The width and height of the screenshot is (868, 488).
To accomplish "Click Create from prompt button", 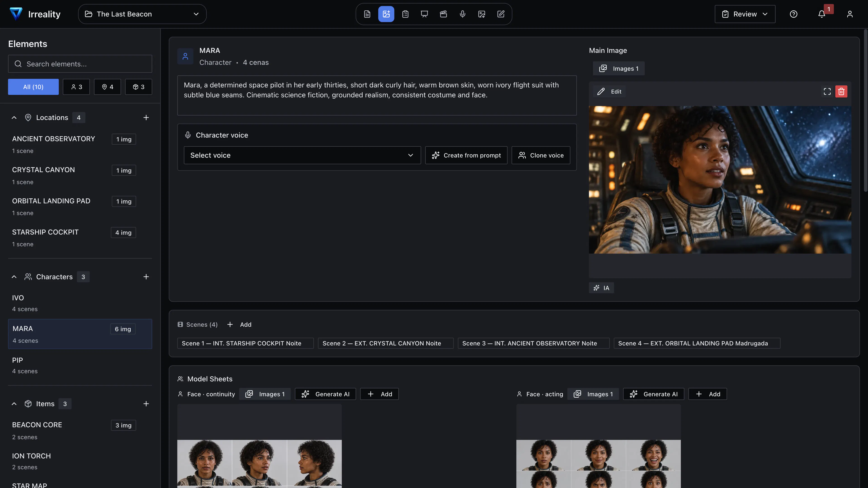I will click(x=466, y=155).
